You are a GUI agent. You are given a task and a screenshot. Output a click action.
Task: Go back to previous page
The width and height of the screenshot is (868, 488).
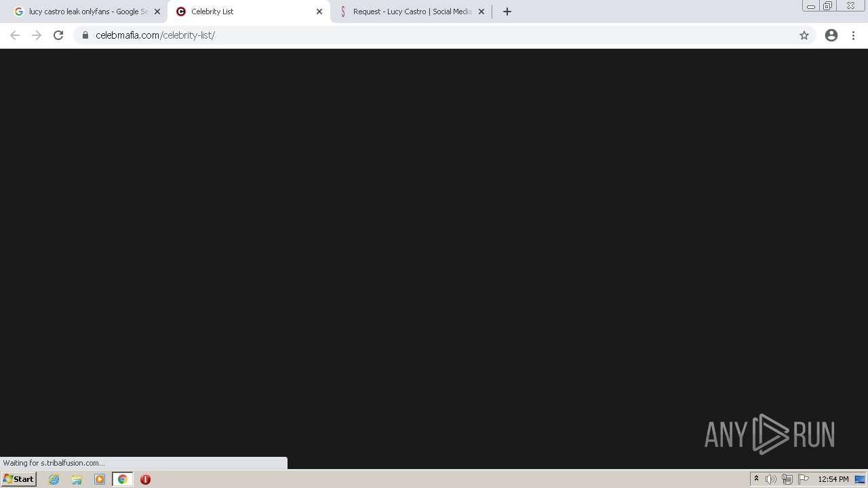(15, 35)
